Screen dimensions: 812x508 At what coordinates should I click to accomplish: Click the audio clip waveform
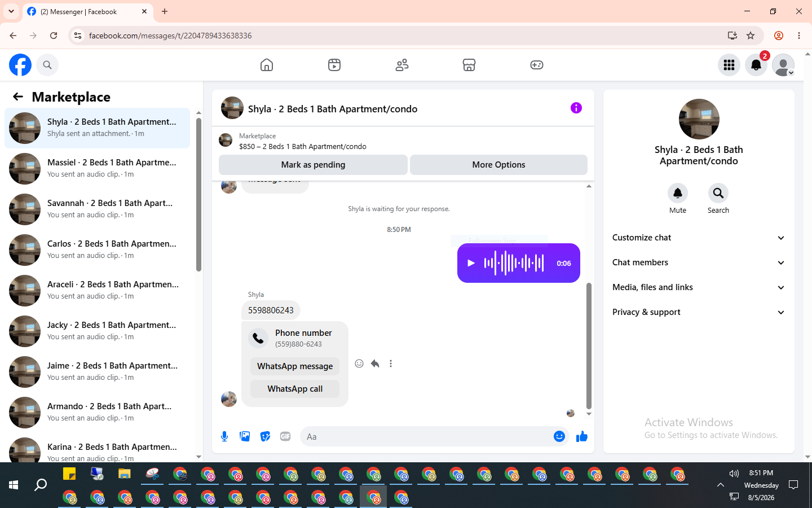(x=514, y=263)
